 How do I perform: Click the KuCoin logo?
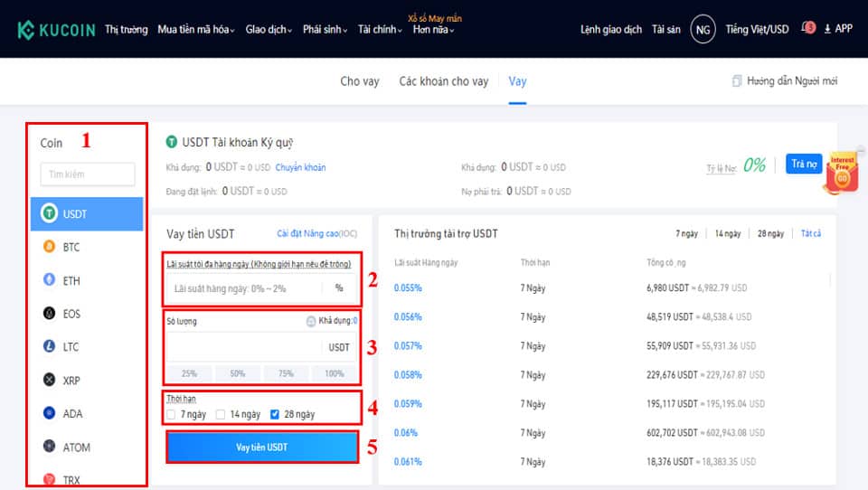55,29
